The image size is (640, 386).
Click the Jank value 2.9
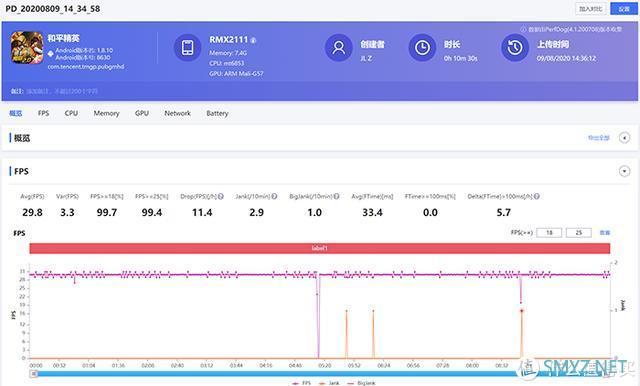(256, 213)
